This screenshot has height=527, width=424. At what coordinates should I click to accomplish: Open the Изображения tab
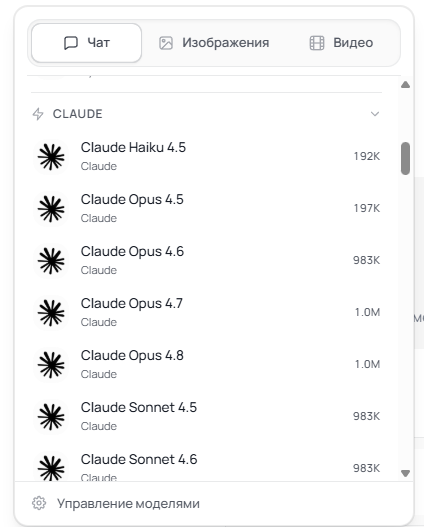(214, 43)
